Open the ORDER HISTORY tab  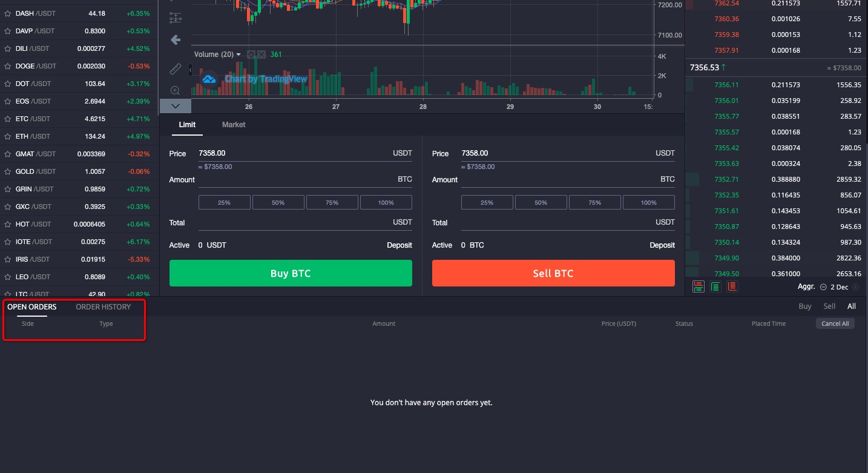coord(103,307)
